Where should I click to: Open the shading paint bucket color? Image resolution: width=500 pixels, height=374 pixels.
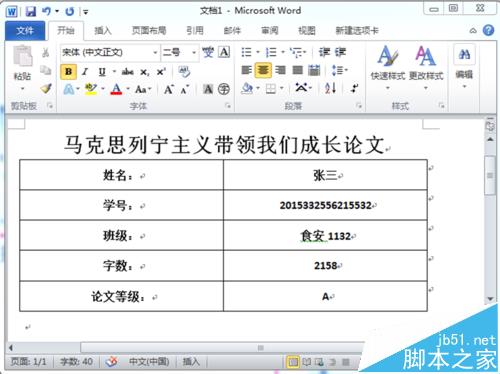(247, 88)
